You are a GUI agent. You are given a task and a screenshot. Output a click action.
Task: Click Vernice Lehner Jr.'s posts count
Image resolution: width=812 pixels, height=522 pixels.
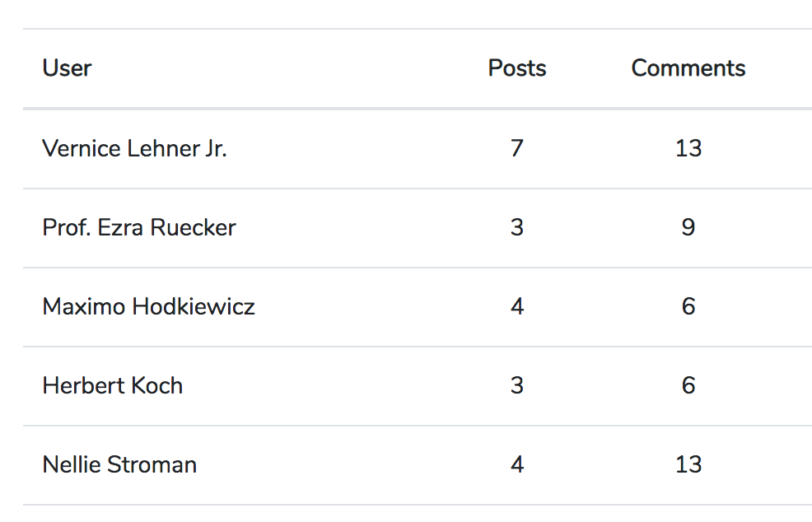coord(516,148)
